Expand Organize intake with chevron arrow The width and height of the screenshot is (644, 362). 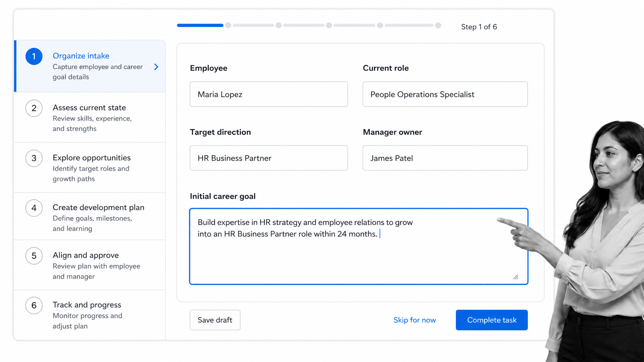pyautogui.click(x=156, y=67)
